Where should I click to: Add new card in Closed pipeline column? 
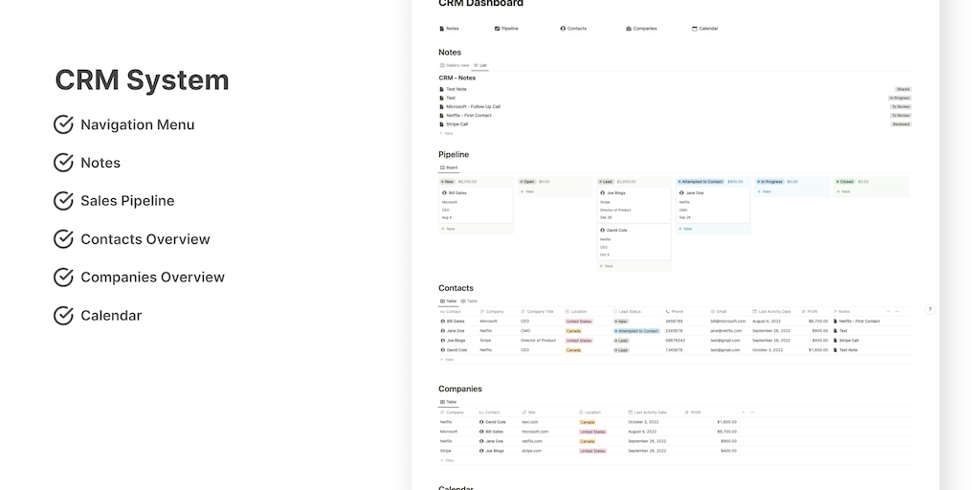(843, 191)
